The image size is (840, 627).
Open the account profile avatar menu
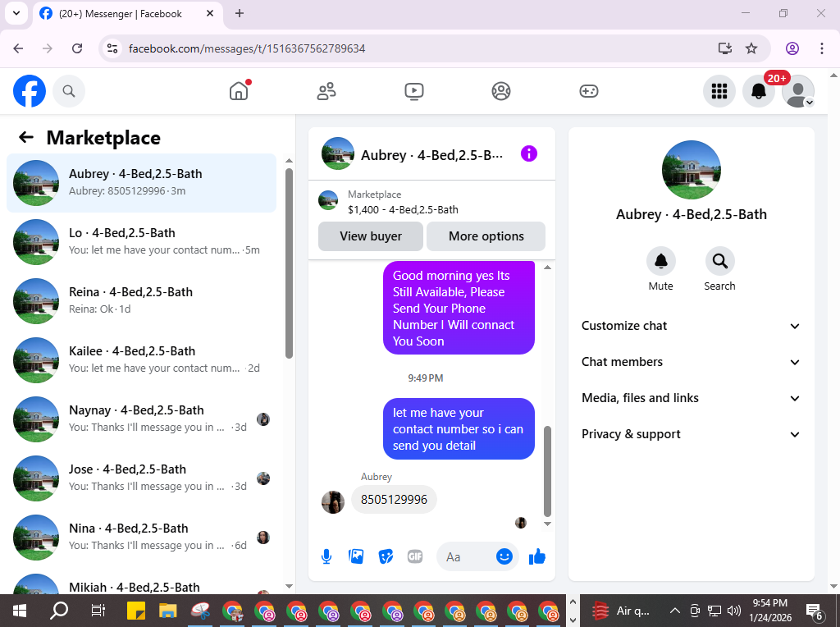[x=798, y=91]
